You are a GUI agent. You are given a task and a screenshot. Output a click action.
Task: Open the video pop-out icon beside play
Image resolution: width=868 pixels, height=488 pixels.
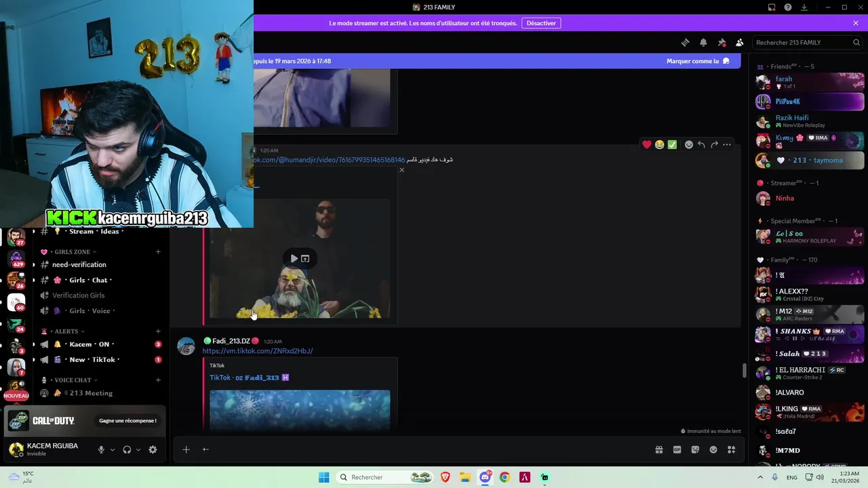click(305, 258)
